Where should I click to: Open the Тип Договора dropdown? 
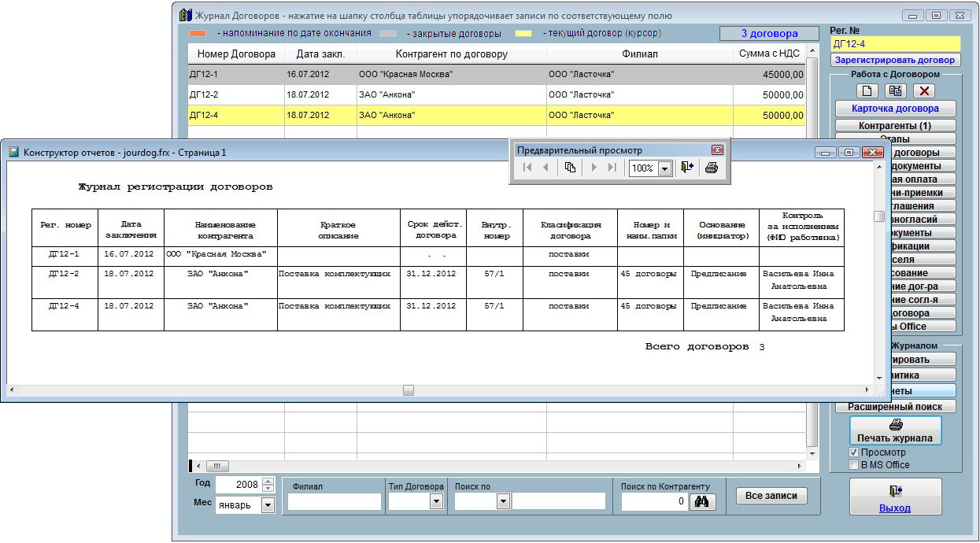click(x=436, y=501)
